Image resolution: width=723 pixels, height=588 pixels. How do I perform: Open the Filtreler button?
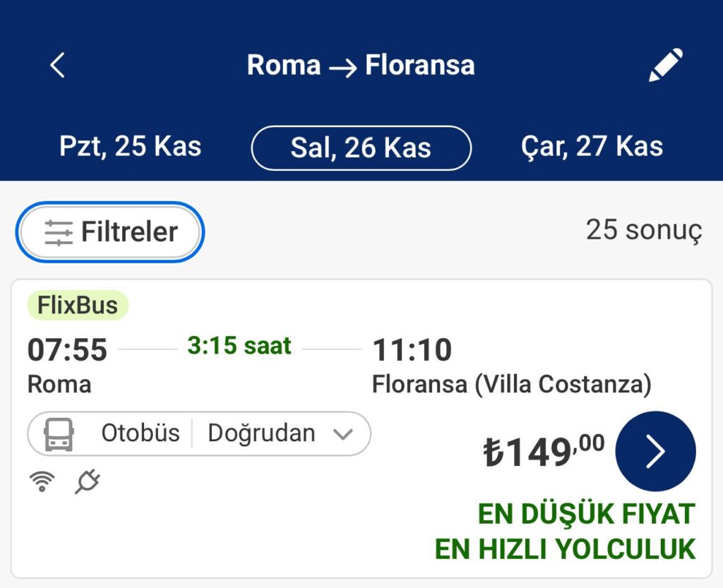pos(109,232)
